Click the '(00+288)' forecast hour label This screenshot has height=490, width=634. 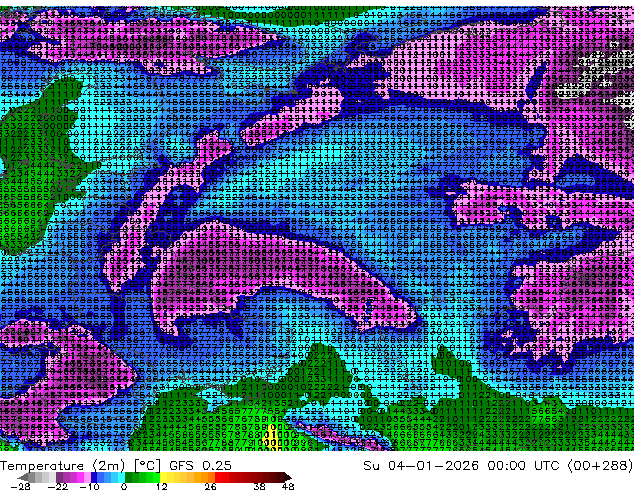(x=600, y=466)
